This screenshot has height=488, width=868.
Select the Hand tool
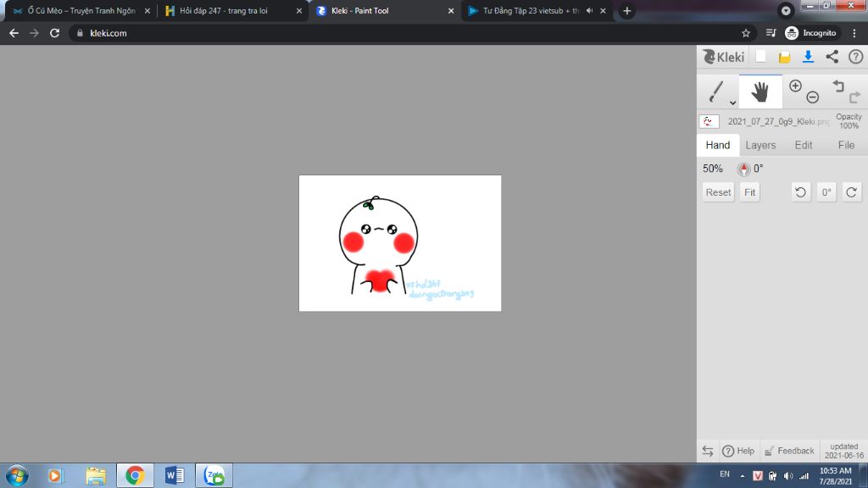click(x=760, y=91)
